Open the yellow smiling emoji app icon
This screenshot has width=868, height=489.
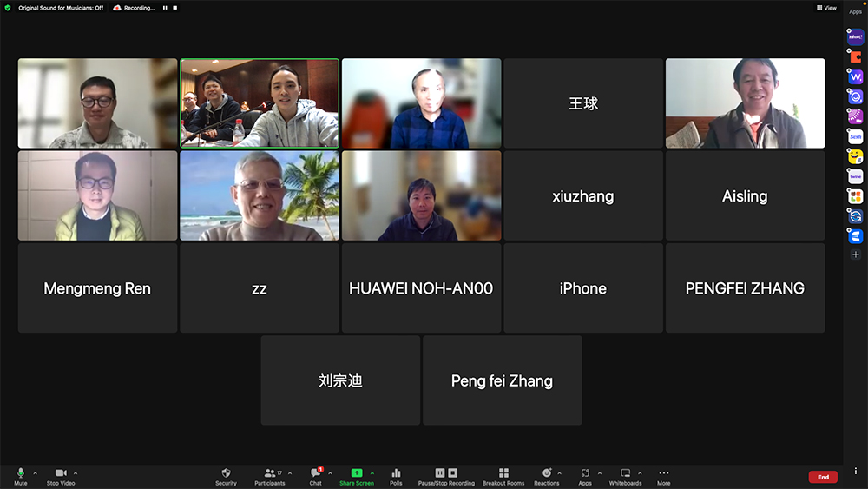click(855, 156)
